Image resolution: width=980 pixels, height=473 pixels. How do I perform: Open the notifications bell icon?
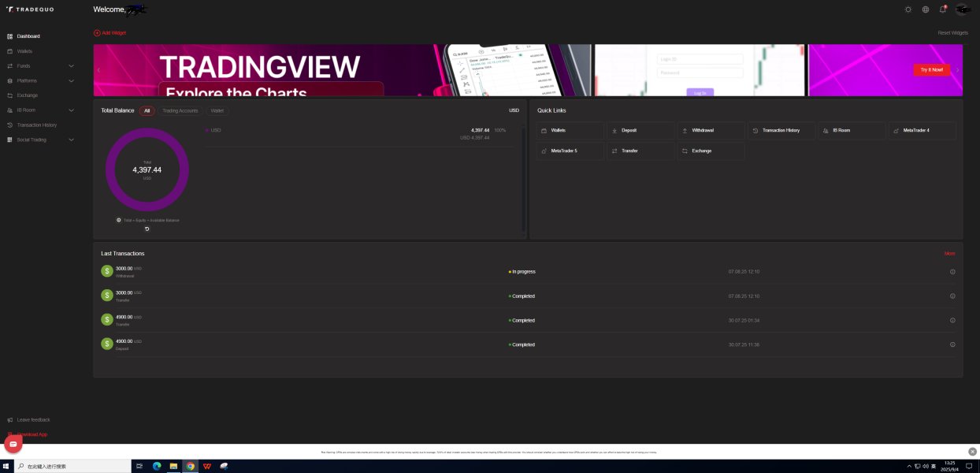[x=943, y=9]
